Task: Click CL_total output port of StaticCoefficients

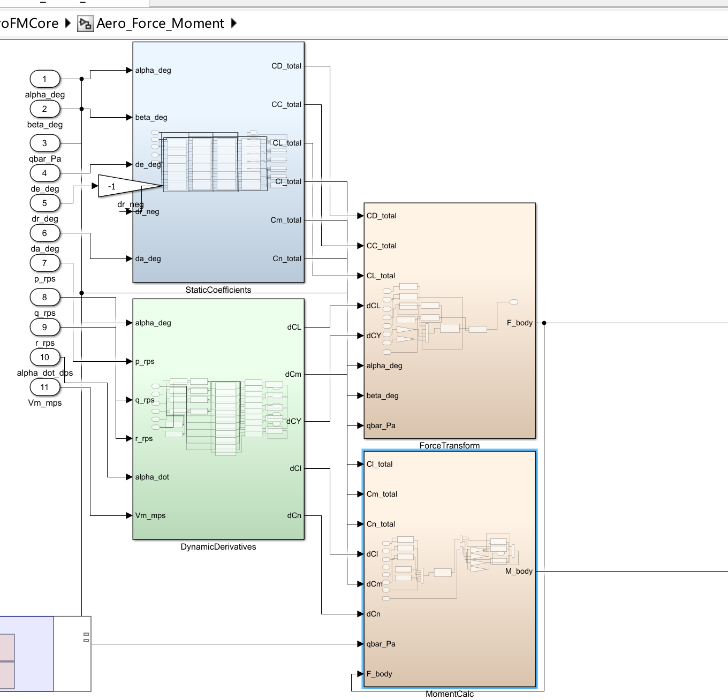Action: [287, 143]
